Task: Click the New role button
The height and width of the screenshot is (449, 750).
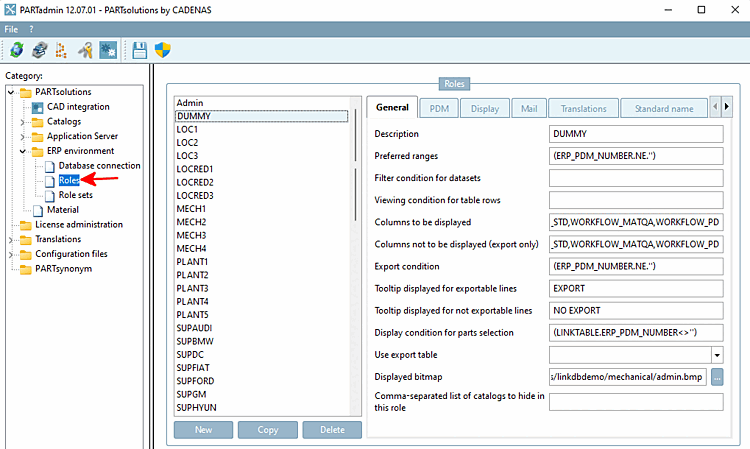Action: coord(203,429)
